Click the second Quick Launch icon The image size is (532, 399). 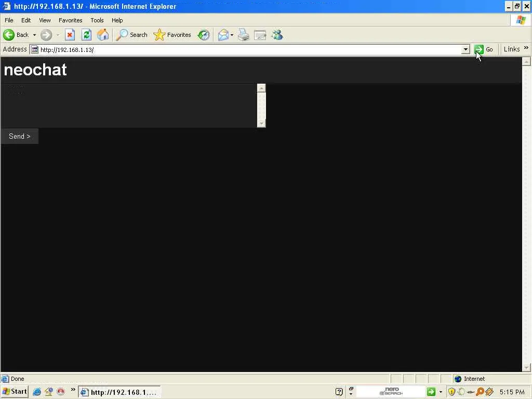pyautogui.click(x=49, y=392)
